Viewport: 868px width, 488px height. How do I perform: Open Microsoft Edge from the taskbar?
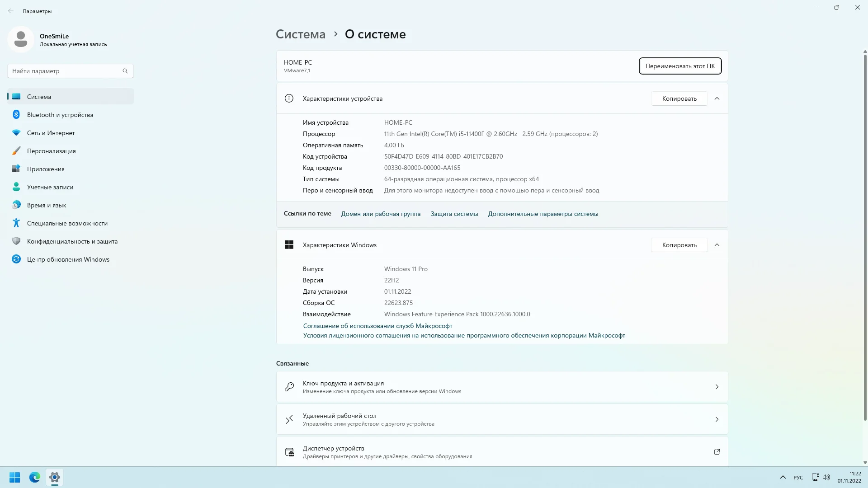click(35, 477)
